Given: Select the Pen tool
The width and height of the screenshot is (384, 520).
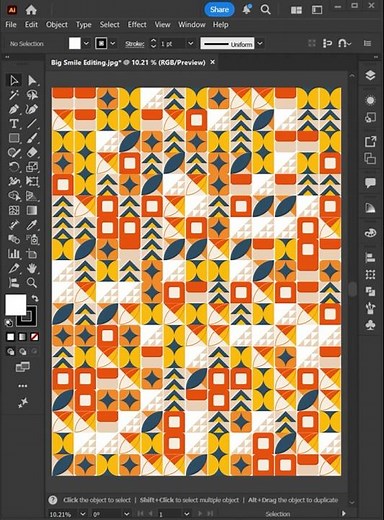Looking at the screenshot, I should click(14, 109).
